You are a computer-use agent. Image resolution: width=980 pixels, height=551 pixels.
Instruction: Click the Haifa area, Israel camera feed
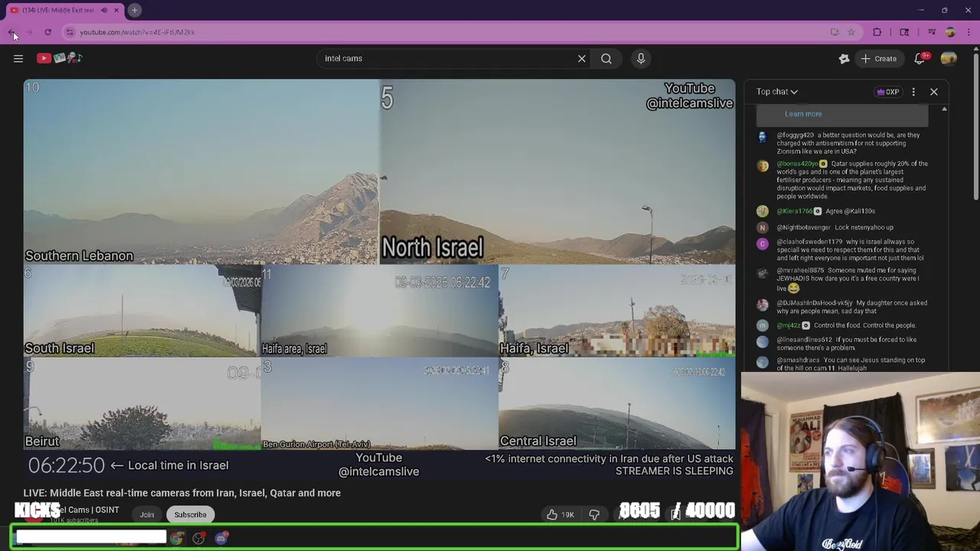[379, 311]
